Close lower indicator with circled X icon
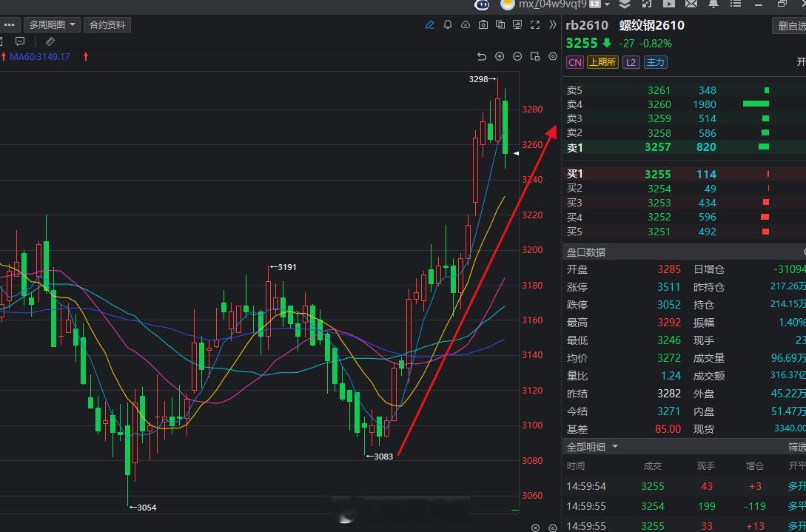806x532 pixels. 536,528
